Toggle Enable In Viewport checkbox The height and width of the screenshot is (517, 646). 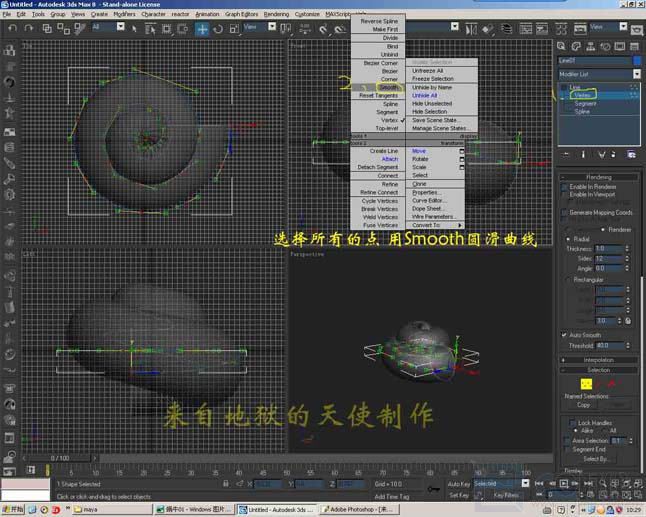click(x=565, y=195)
